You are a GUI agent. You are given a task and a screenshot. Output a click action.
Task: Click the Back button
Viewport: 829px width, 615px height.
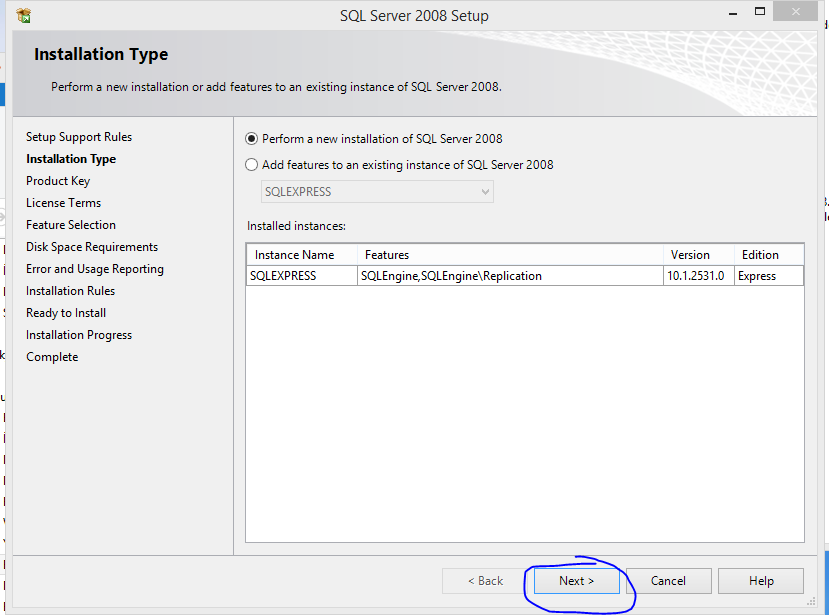pyautogui.click(x=485, y=581)
